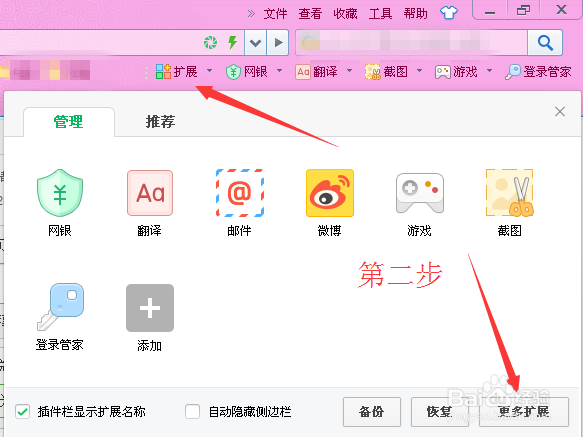Expand the 游戏 dropdown arrow
The height and width of the screenshot is (437, 583).
(x=489, y=71)
